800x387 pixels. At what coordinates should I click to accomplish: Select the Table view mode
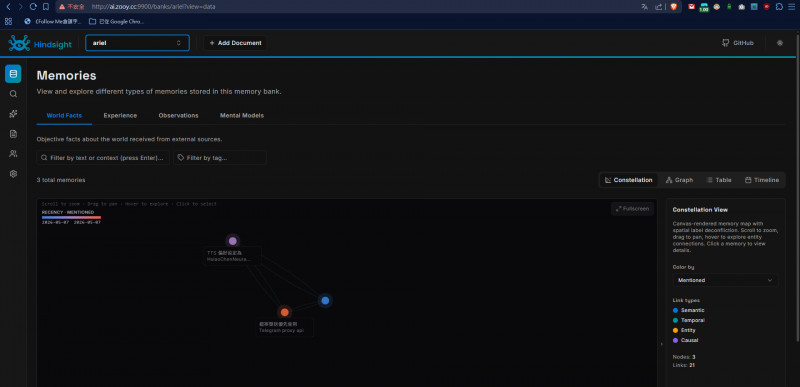coord(719,180)
